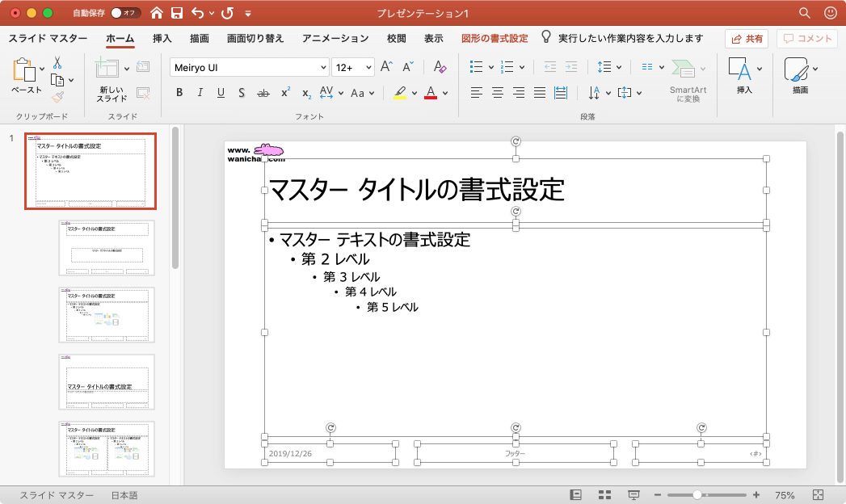This screenshot has width=846, height=504.
Task: Click the Cut scissors icon
Action: pyautogui.click(x=57, y=63)
